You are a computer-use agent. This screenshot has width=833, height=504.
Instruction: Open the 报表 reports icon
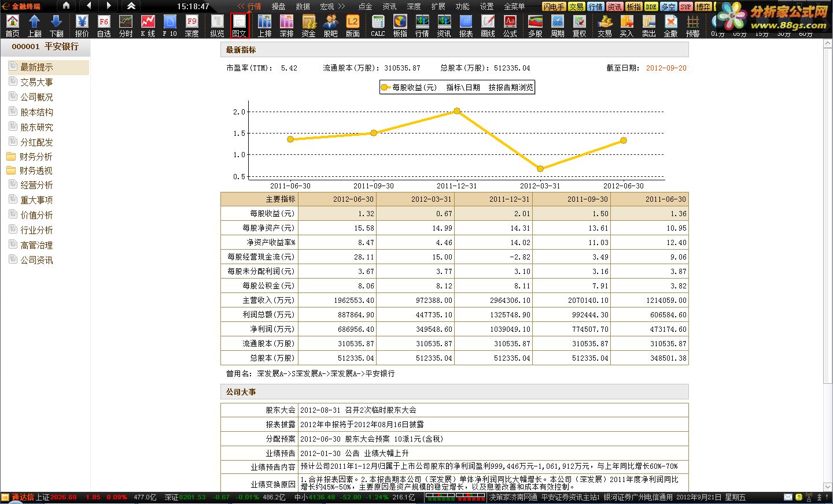[x=466, y=25]
